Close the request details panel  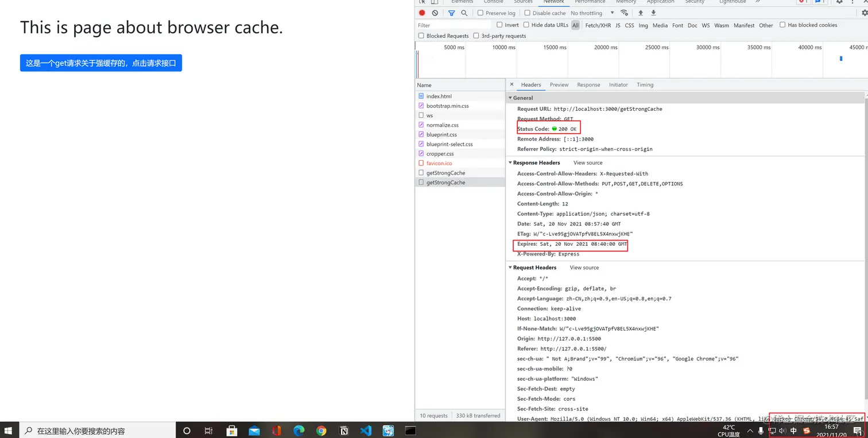click(x=512, y=84)
